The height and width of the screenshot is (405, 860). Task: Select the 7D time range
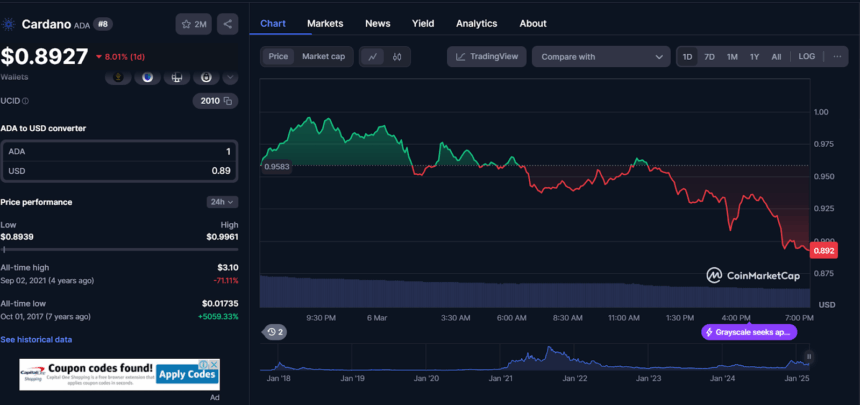click(709, 57)
